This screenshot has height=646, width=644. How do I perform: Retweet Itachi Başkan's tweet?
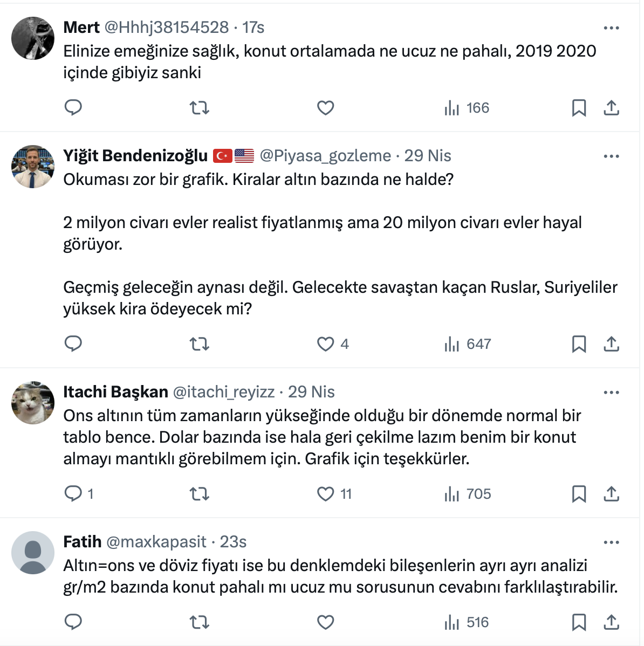(200, 494)
